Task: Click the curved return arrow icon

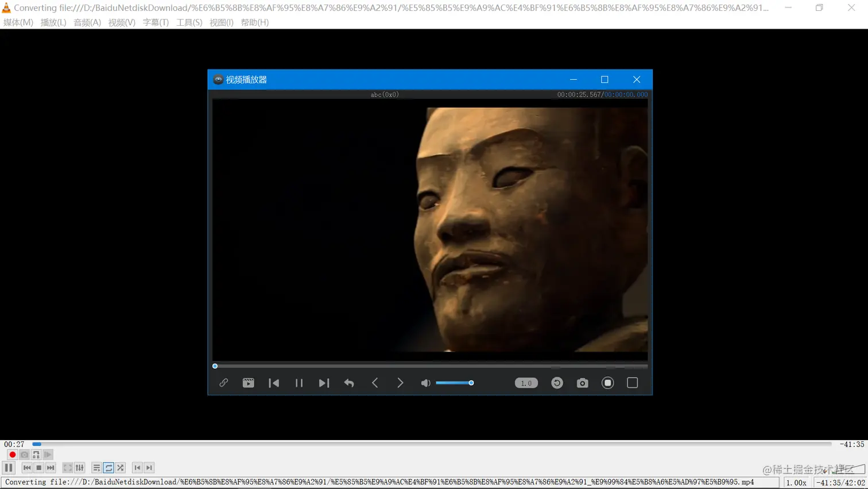Action: [x=349, y=383]
